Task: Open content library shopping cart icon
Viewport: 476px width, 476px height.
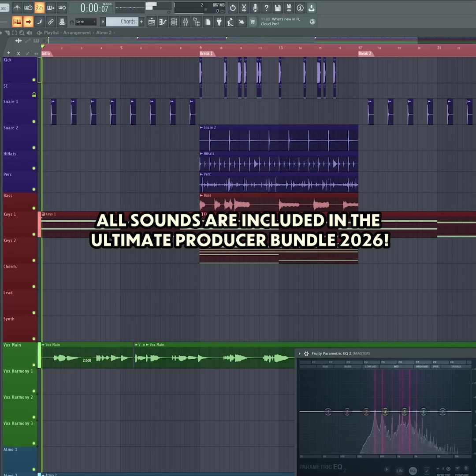Action: point(253,22)
